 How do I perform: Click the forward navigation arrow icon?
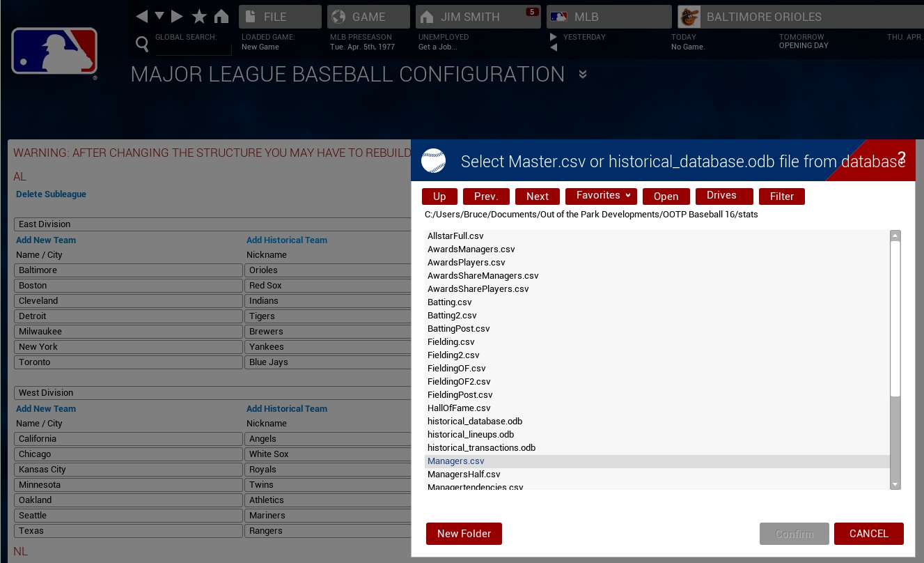177,16
